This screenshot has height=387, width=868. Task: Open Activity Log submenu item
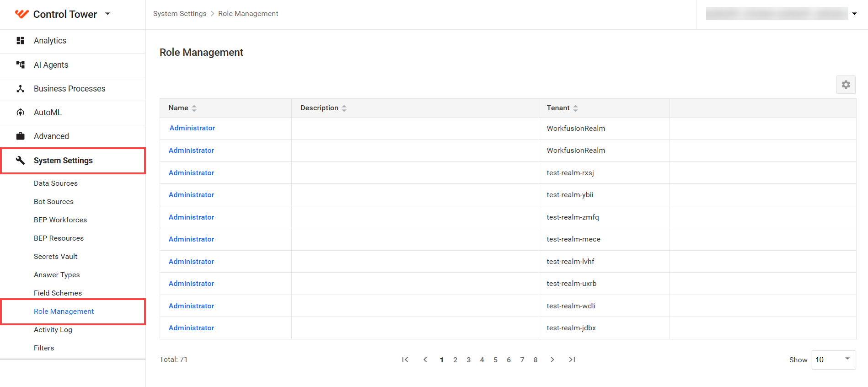(53, 330)
